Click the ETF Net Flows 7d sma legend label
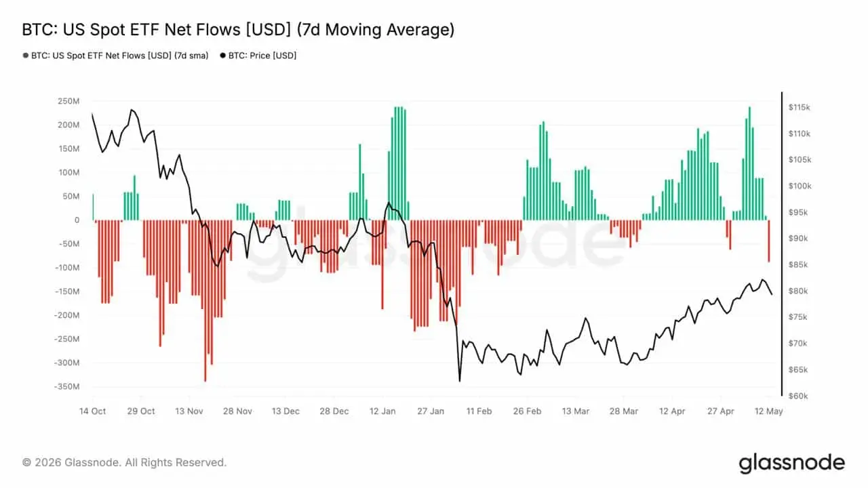The width and height of the screenshot is (868, 488). coord(120,56)
